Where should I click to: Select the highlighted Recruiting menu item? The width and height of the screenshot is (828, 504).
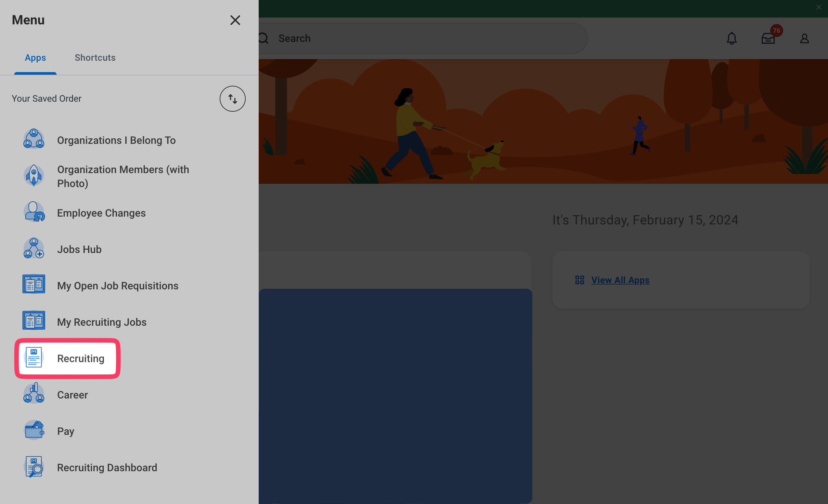pyautogui.click(x=67, y=358)
